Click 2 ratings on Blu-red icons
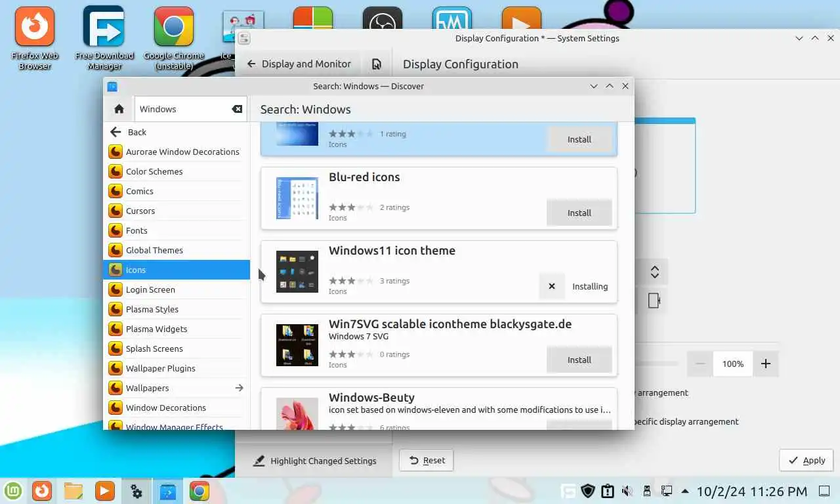This screenshot has width=840, height=504. [394, 207]
